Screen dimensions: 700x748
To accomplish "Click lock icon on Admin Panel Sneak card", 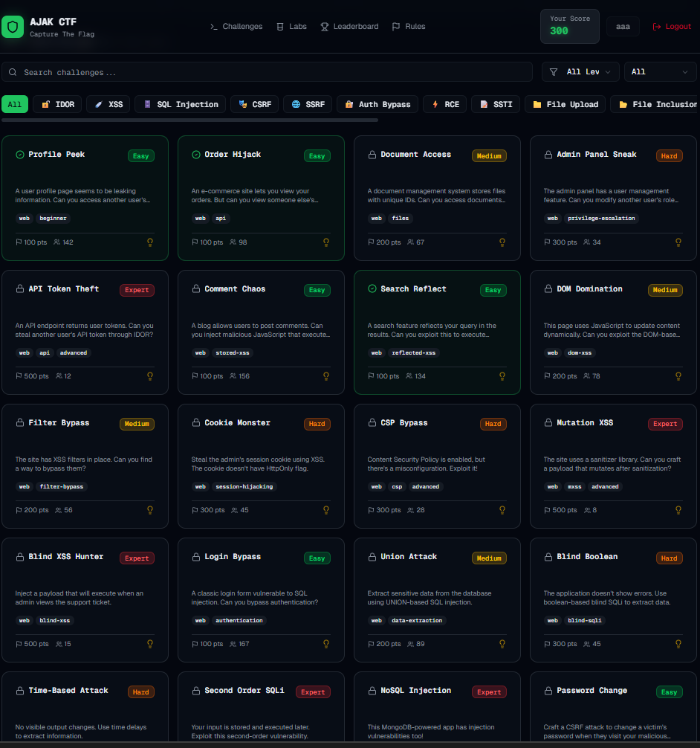I will 548,155.
